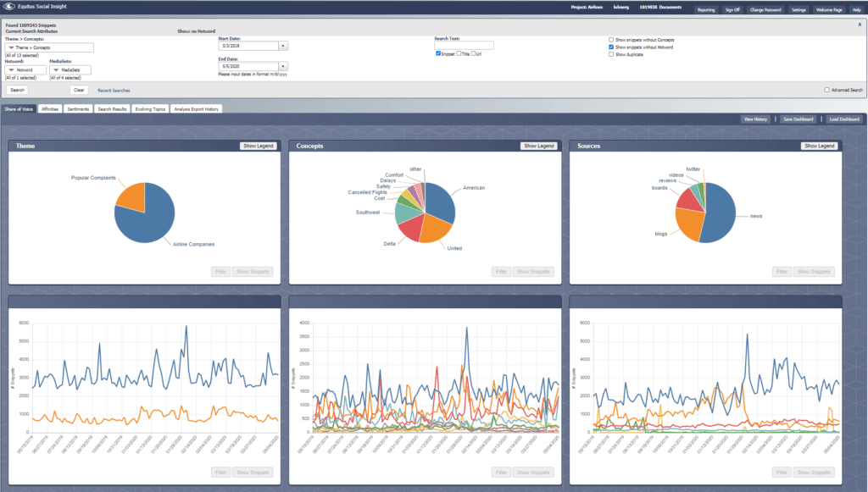This screenshot has height=492, width=868.
Task: Select the orange blogs slice in Sources
Action: coord(689,224)
